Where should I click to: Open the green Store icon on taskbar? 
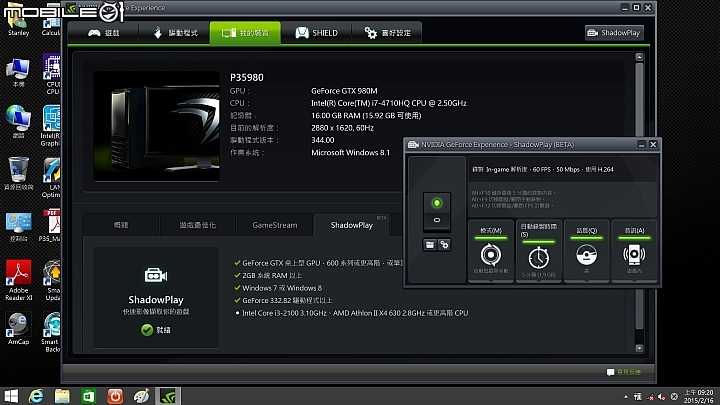pyautogui.click(x=88, y=396)
